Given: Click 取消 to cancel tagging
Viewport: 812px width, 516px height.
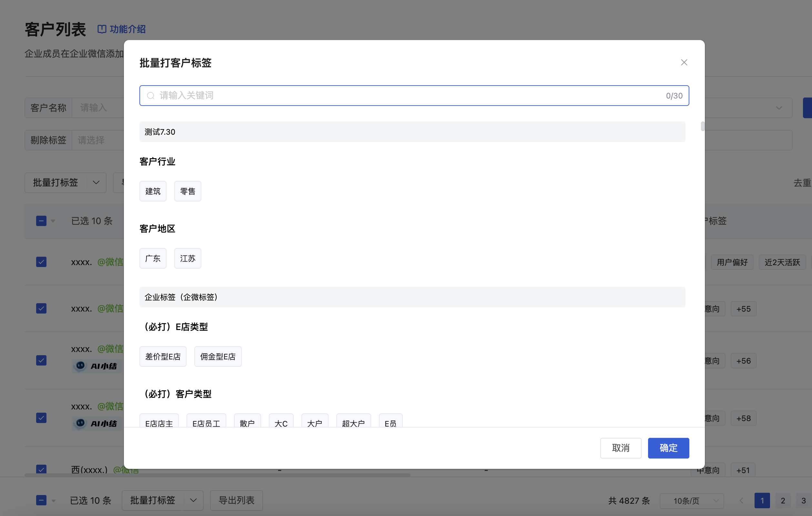Looking at the screenshot, I should [621, 448].
